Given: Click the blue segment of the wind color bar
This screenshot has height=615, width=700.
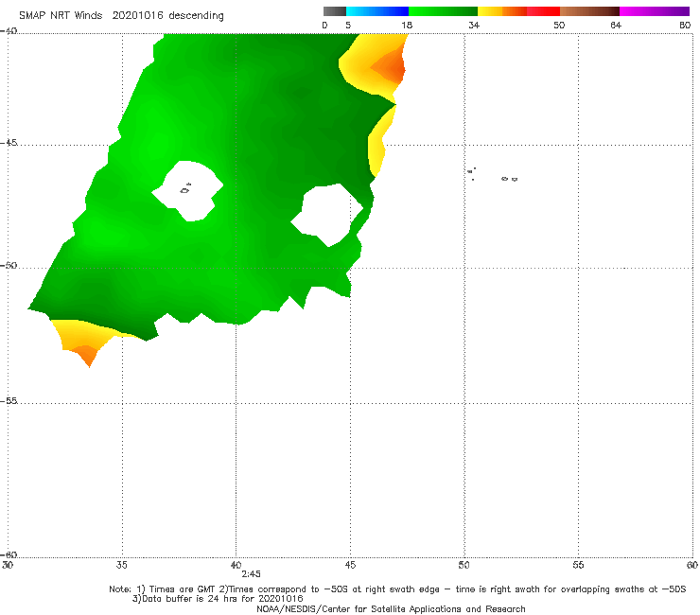Looking at the screenshot, I should [x=377, y=11].
